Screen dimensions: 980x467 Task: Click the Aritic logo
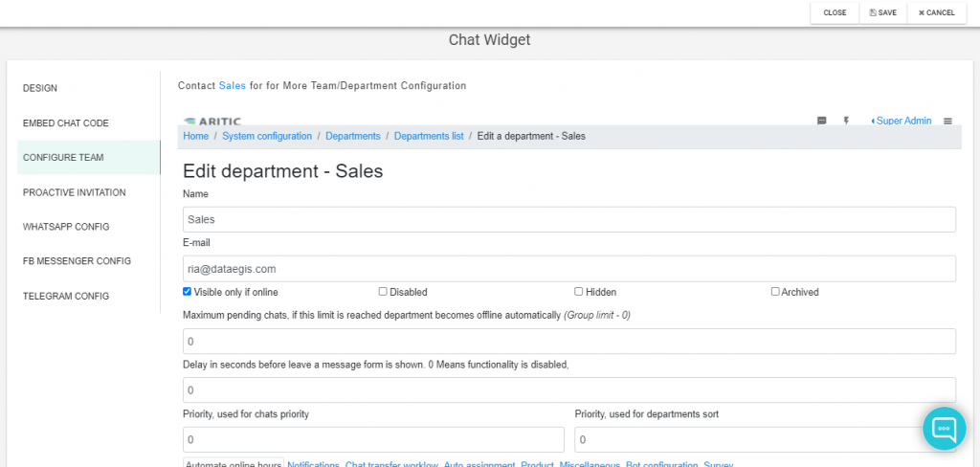coord(212,122)
